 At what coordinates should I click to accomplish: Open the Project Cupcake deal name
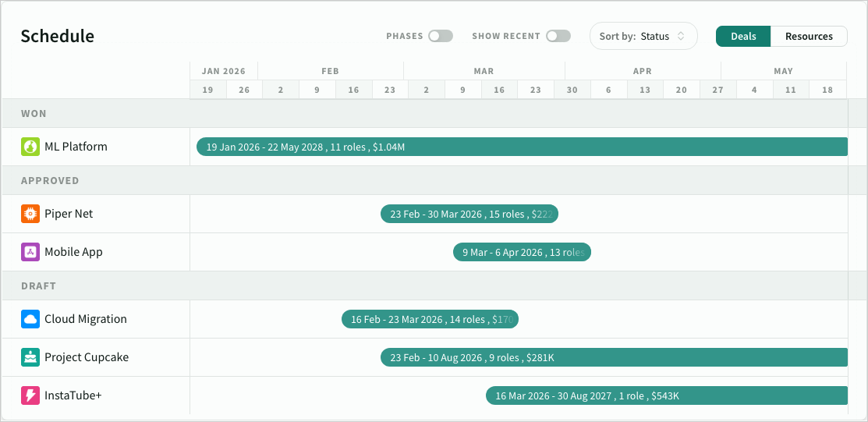[x=87, y=357]
